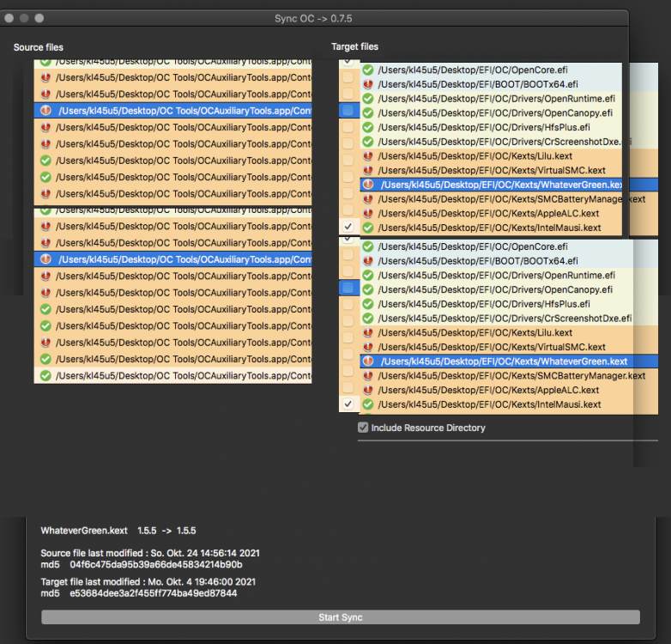
Task: Click the checked box beside IntelMausi.kext in lower target list
Action: [348, 404]
